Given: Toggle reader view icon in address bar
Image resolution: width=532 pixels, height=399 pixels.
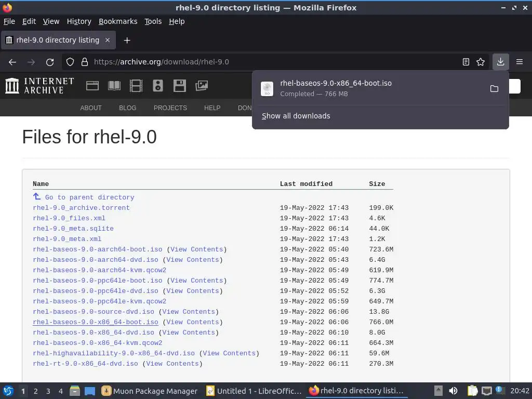Looking at the screenshot, I should pos(466,62).
